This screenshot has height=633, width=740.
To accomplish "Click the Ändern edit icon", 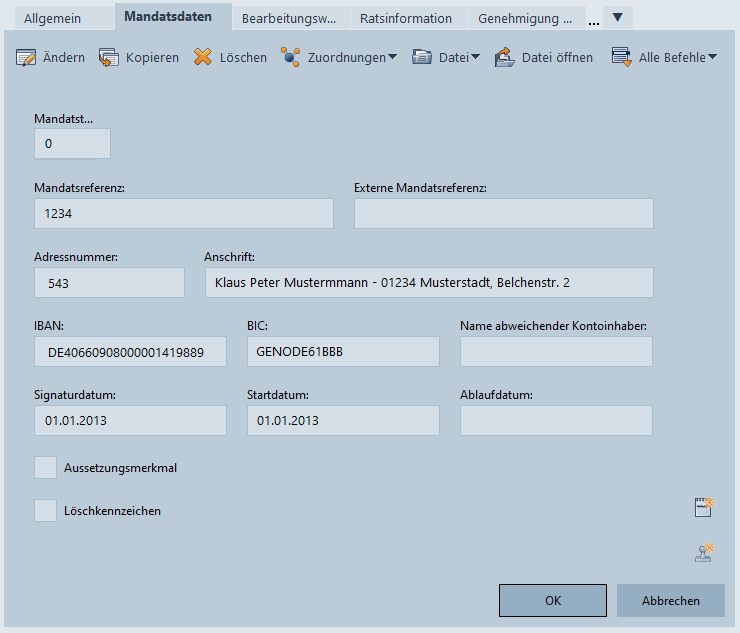I will [26, 57].
